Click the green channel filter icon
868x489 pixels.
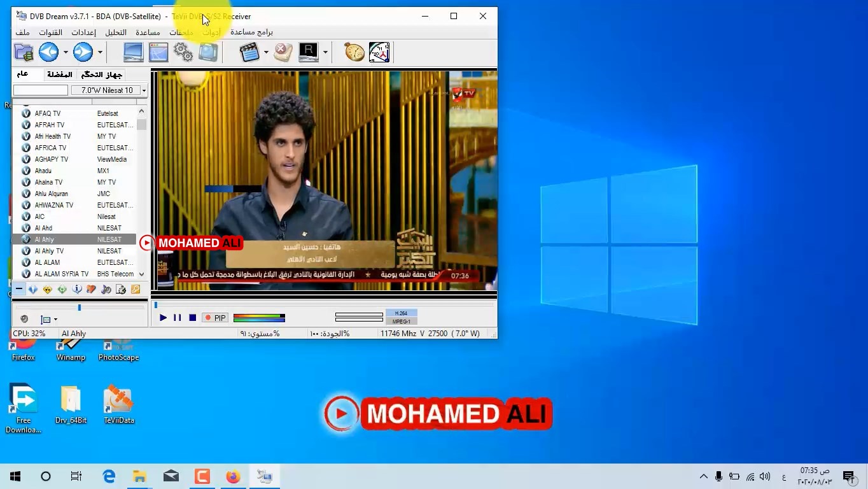tap(62, 290)
